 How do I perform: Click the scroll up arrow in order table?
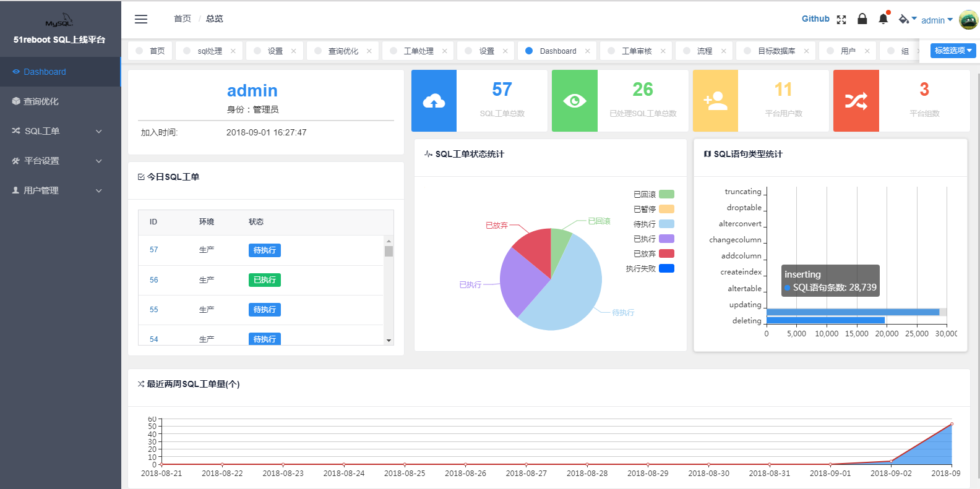pyautogui.click(x=389, y=241)
